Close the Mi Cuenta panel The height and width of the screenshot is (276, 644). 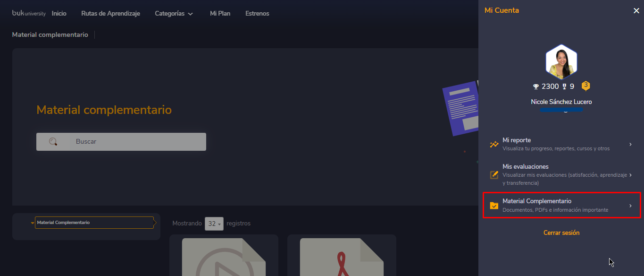(x=636, y=11)
